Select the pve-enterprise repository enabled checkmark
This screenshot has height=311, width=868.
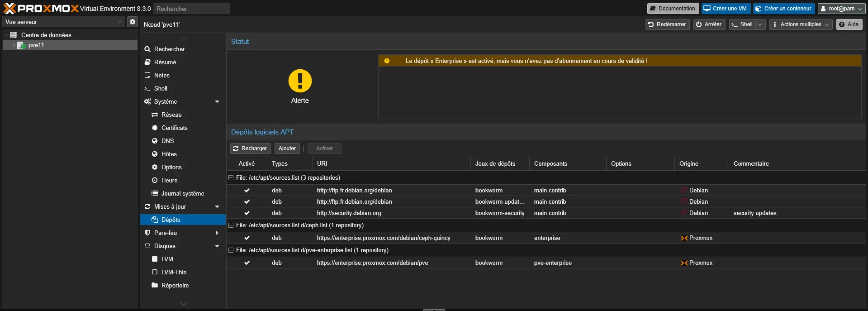tap(247, 263)
